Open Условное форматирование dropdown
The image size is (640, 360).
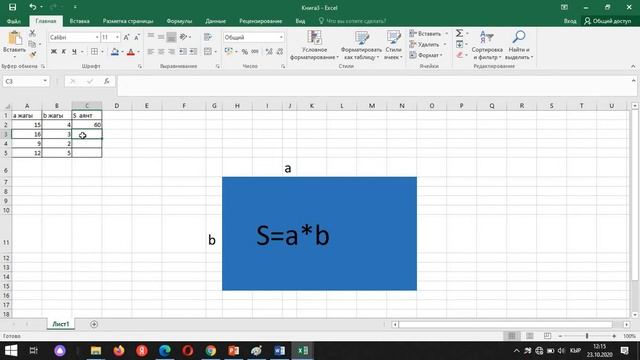point(314,45)
